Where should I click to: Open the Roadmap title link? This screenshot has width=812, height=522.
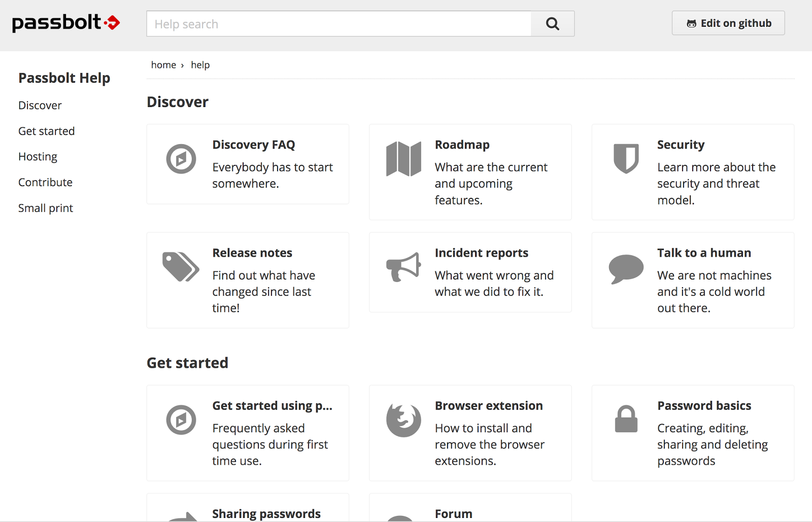(462, 145)
